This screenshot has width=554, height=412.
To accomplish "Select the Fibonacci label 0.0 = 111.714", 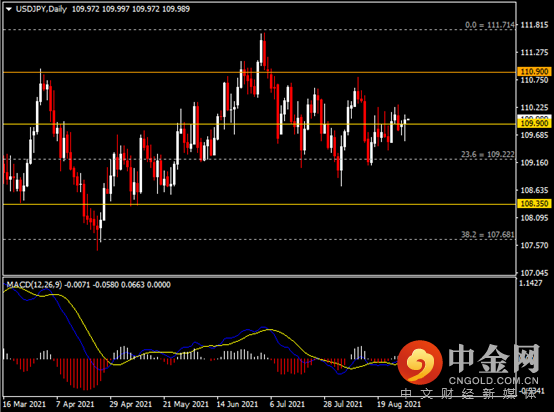I will point(489,25).
